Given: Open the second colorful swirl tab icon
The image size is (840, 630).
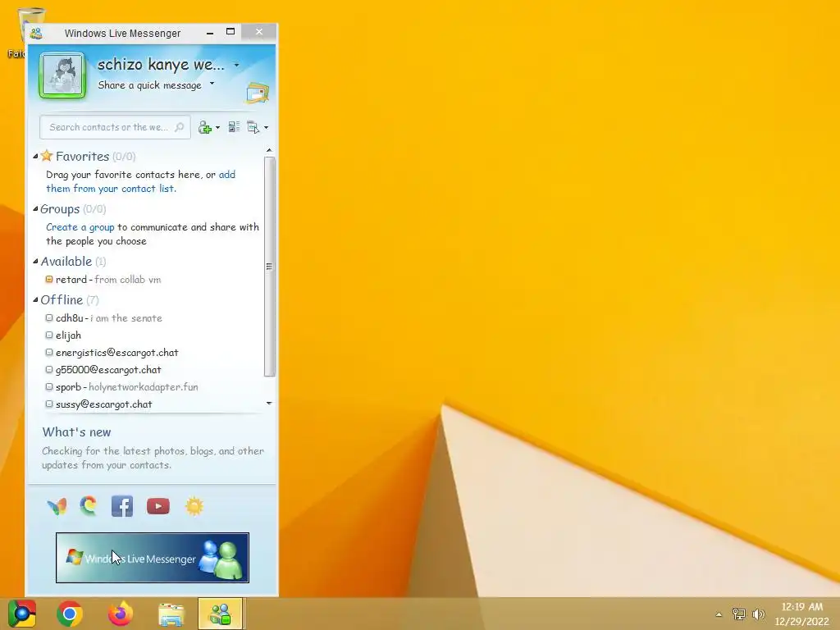Looking at the screenshot, I should [89, 505].
